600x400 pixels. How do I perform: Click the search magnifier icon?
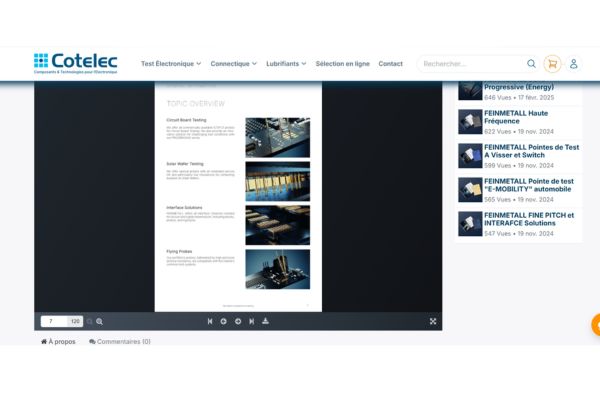(x=531, y=64)
